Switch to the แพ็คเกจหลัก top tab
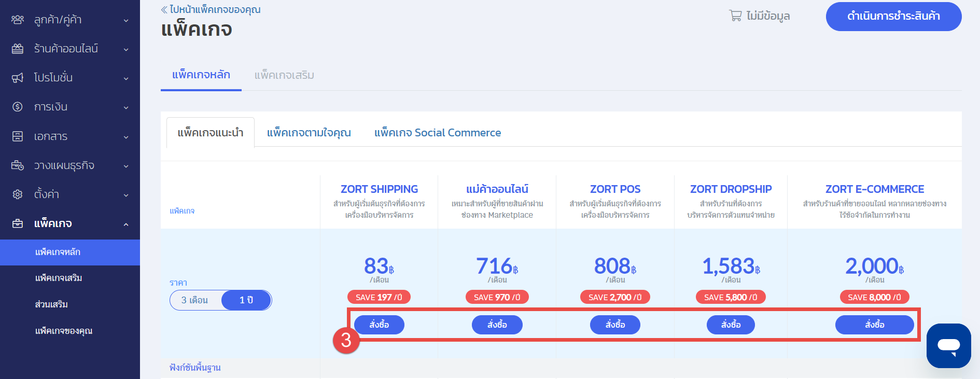980x379 pixels. [x=201, y=75]
